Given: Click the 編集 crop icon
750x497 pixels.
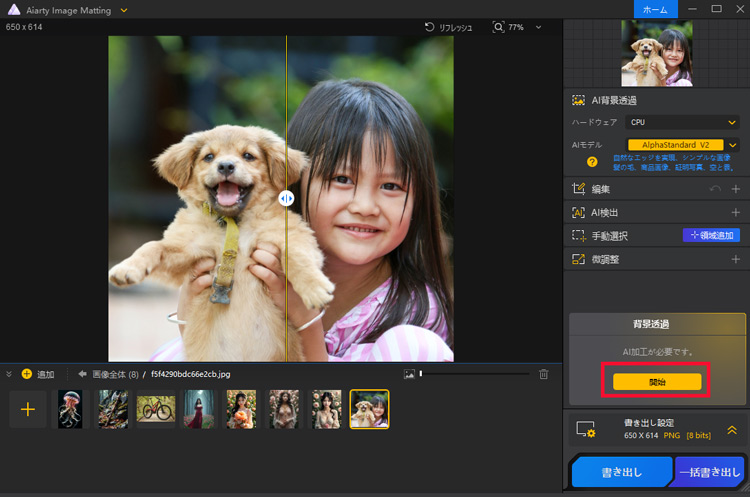Looking at the screenshot, I should click(x=578, y=189).
